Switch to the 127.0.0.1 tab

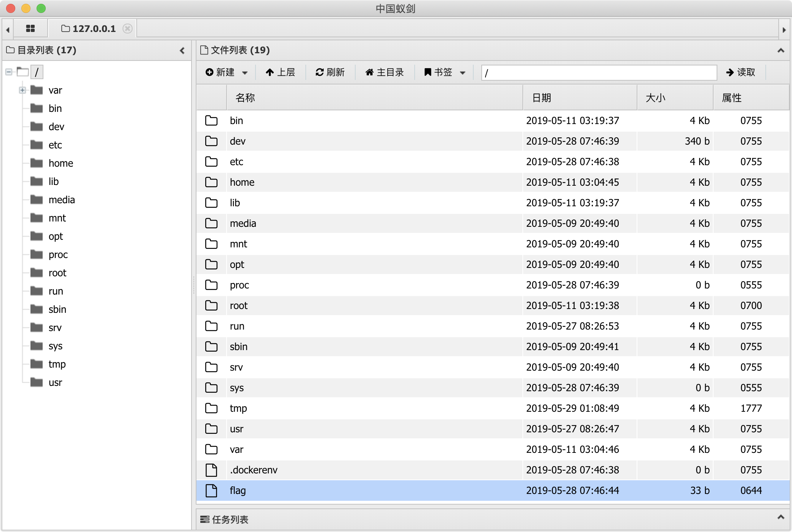coord(93,29)
